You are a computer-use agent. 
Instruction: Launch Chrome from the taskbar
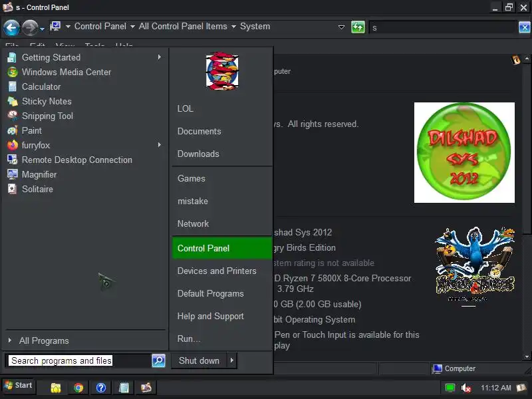coord(78,388)
